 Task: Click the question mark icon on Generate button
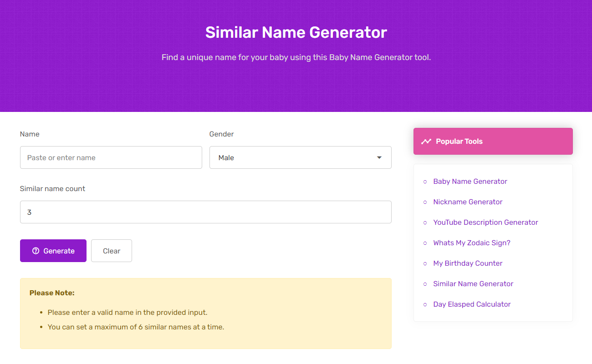pyautogui.click(x=36, y=251)
